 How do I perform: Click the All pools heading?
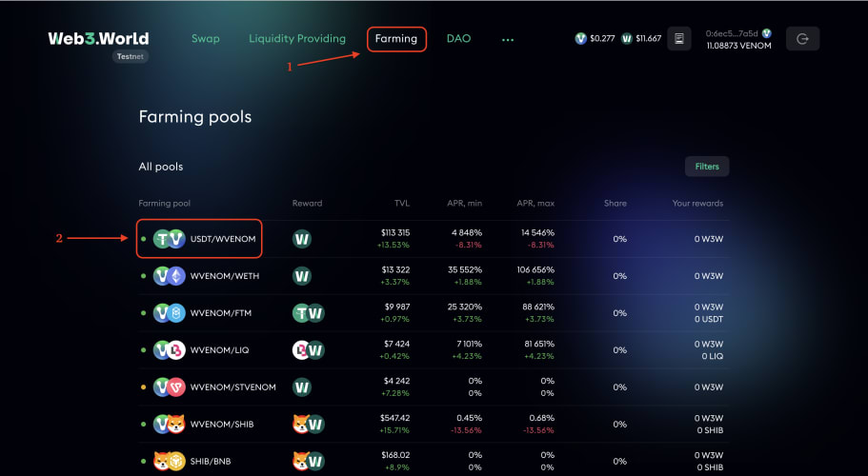pos(160,167)
